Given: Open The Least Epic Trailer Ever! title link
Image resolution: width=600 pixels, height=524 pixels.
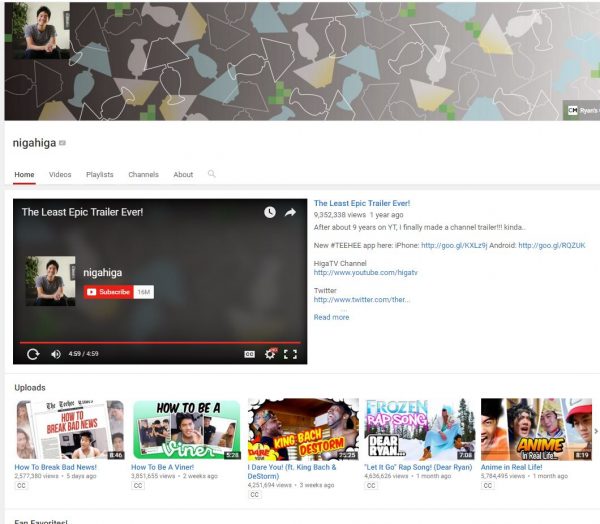Looking at the screenshot, I should (x=362, y=203).
